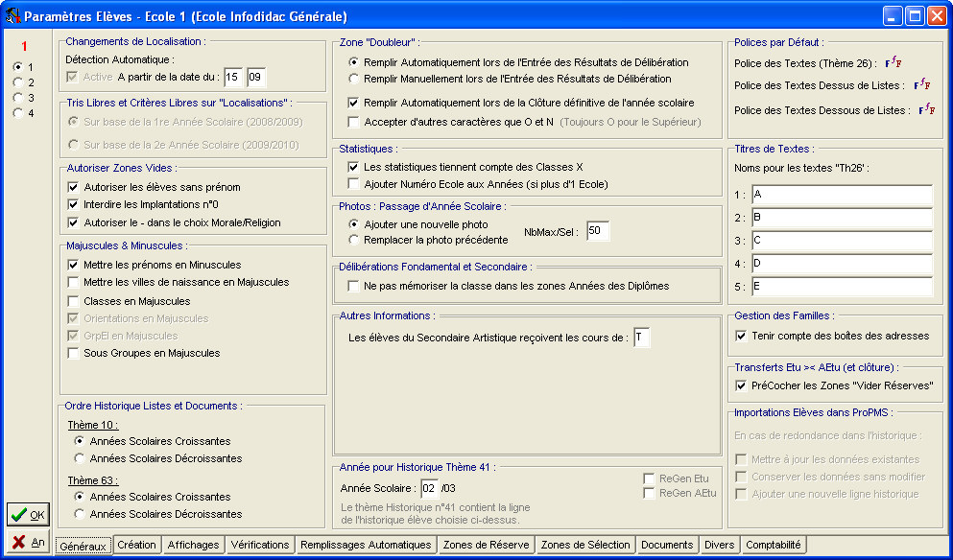Toggle 'Remplir Automatiquement lors de la Clôture définitive'
The height and width of the screenshot is (560, 953).
[353, 103]
